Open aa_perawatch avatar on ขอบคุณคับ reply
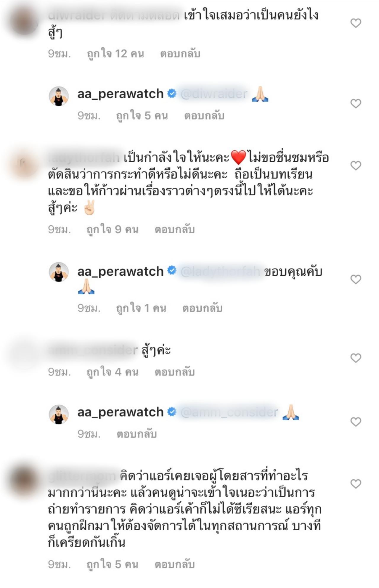This screenshot has height=588, width=379. [59, 272]
